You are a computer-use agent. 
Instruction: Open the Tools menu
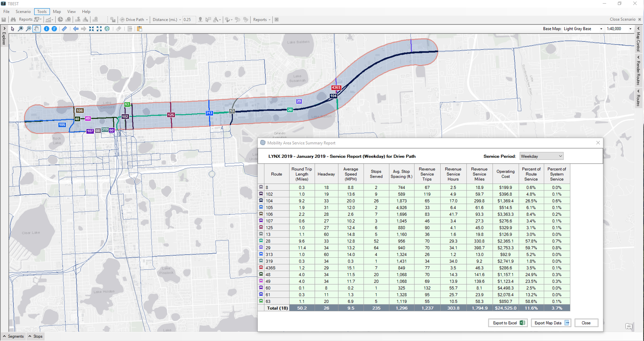42,12
